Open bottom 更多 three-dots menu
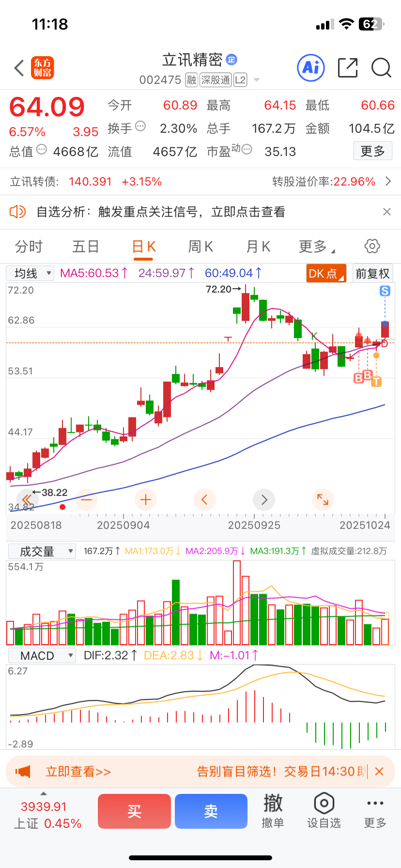 click(375, 811)
